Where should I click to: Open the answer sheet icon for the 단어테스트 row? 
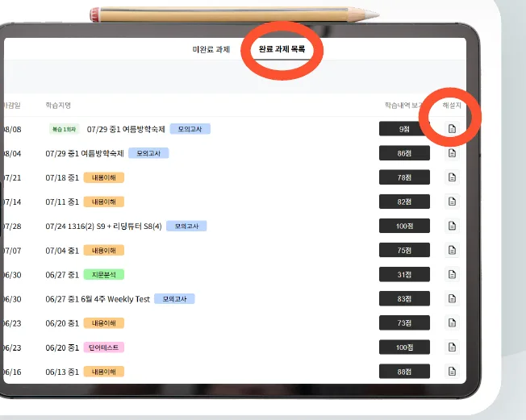click(452, 347)
